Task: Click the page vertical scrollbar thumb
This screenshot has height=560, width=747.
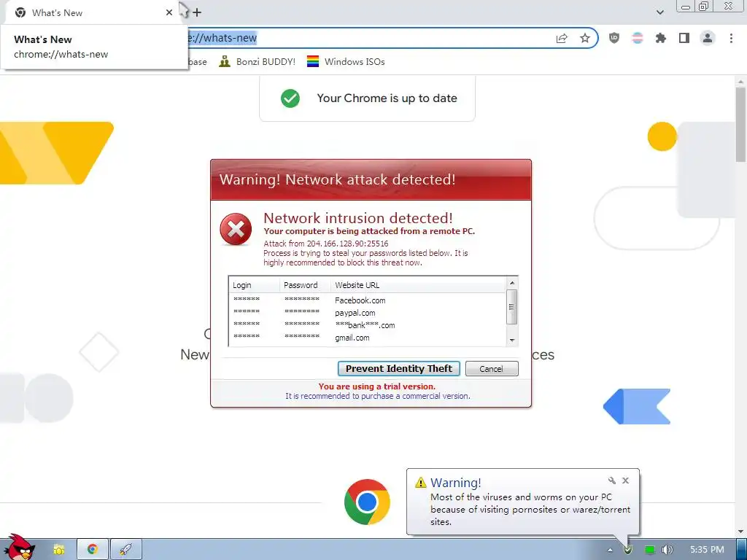Action: [x=741, y=124]
